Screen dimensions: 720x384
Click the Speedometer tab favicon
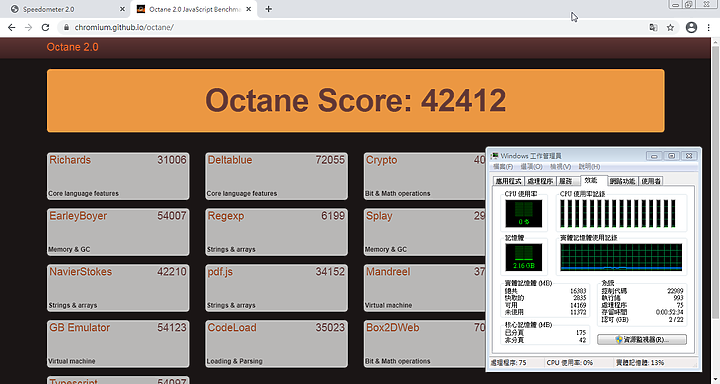[15, 9]
